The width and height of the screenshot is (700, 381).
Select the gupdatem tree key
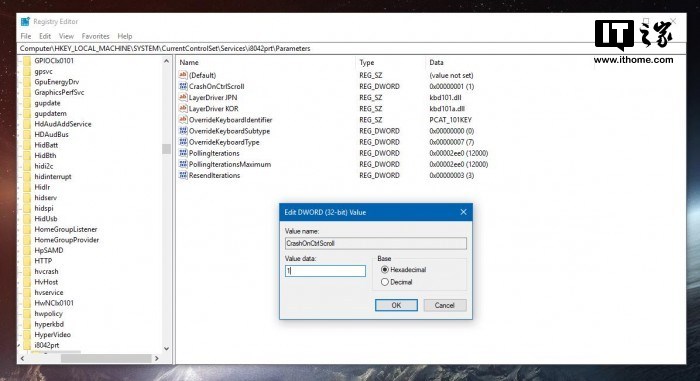coord(50,113)
